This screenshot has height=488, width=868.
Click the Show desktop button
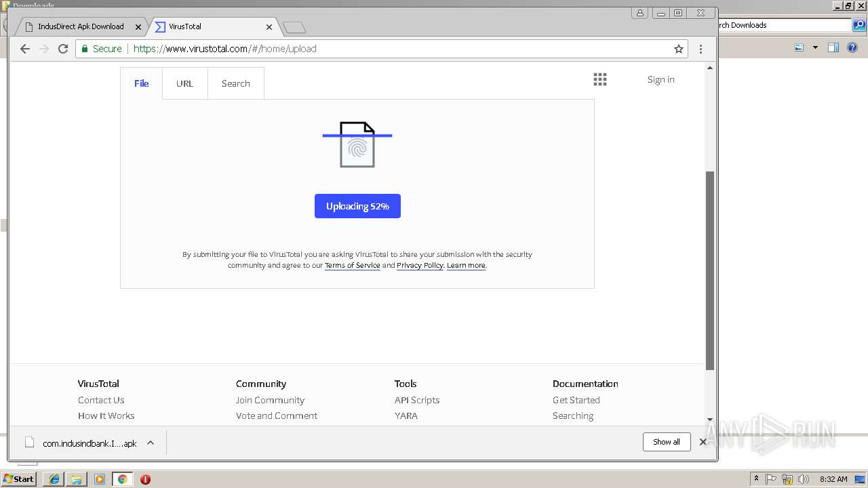860,479
